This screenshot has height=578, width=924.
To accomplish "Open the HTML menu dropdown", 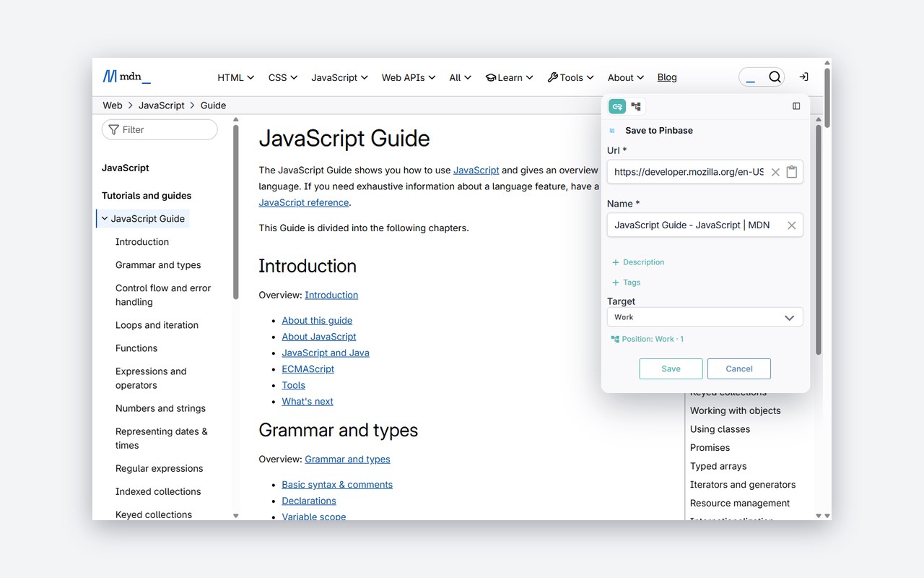I will (x=236, y=77).
